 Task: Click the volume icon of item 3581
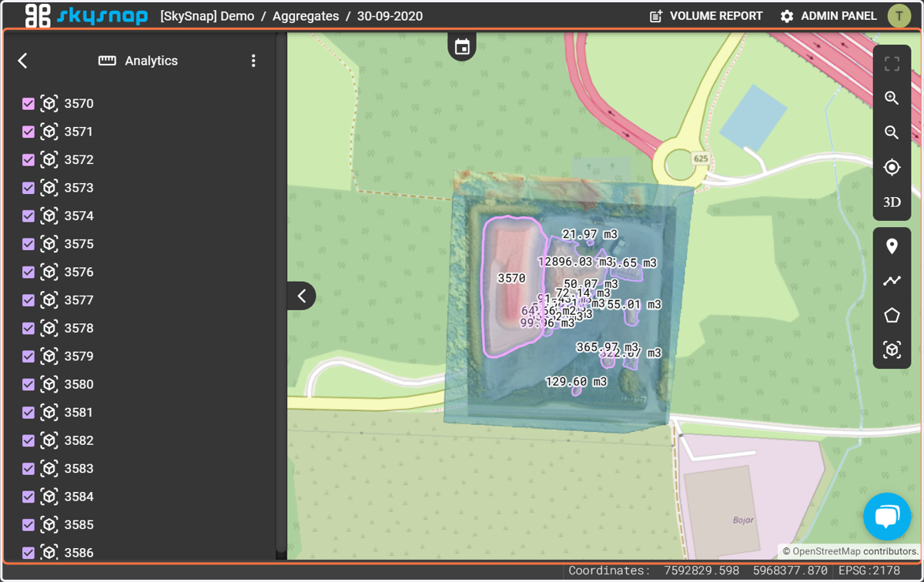[49, 413]
